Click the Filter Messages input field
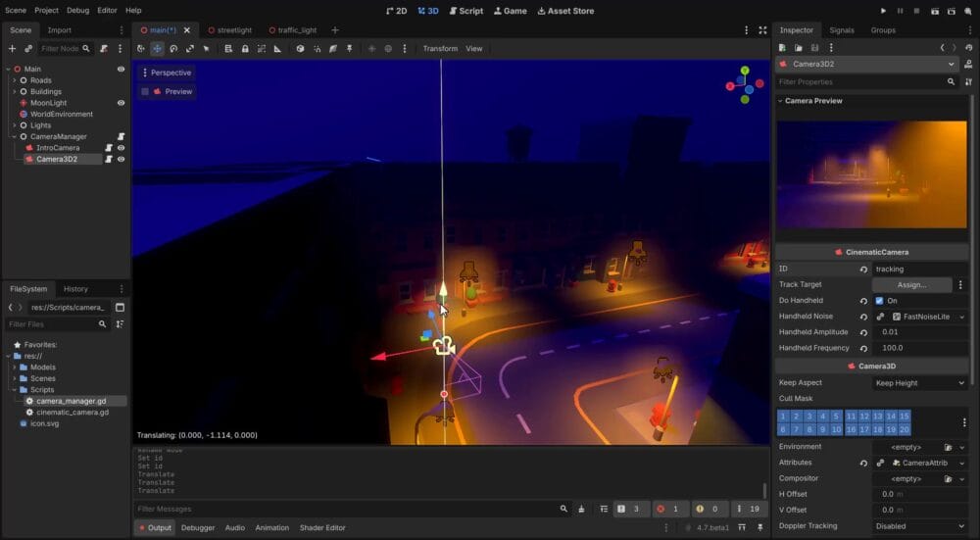This screenshot has height=540, width=980. (x=353, y=510)
